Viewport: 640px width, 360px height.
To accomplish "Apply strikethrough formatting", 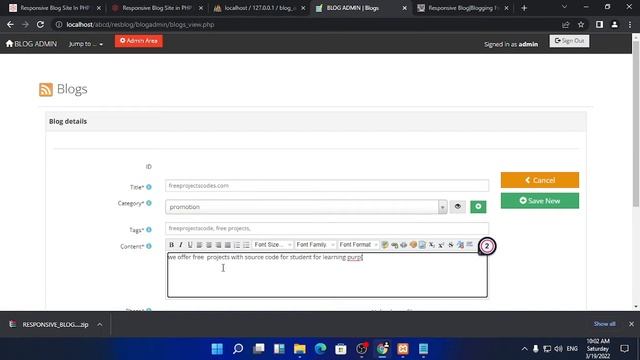I will (451, 244).
